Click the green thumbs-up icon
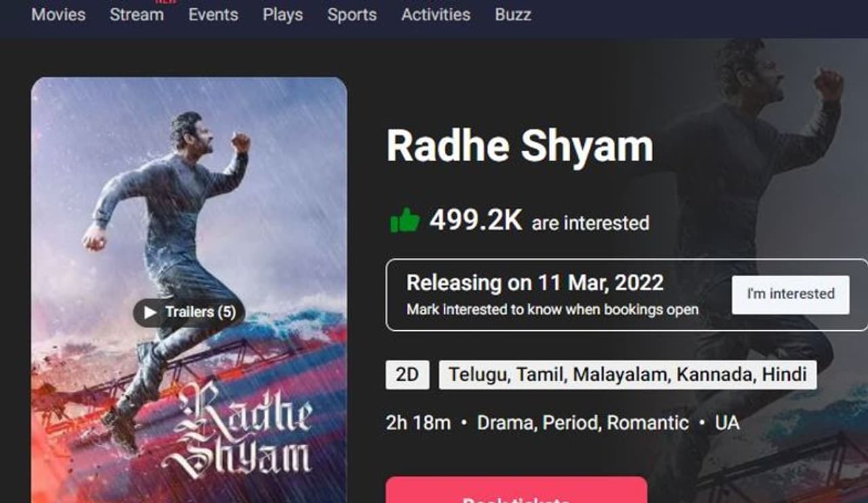 [405, 220]
